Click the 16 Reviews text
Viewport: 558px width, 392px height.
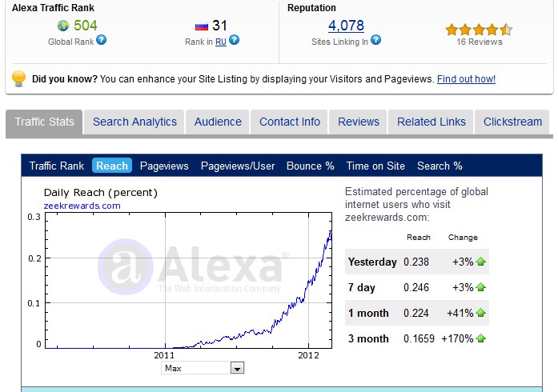point(480,42)
